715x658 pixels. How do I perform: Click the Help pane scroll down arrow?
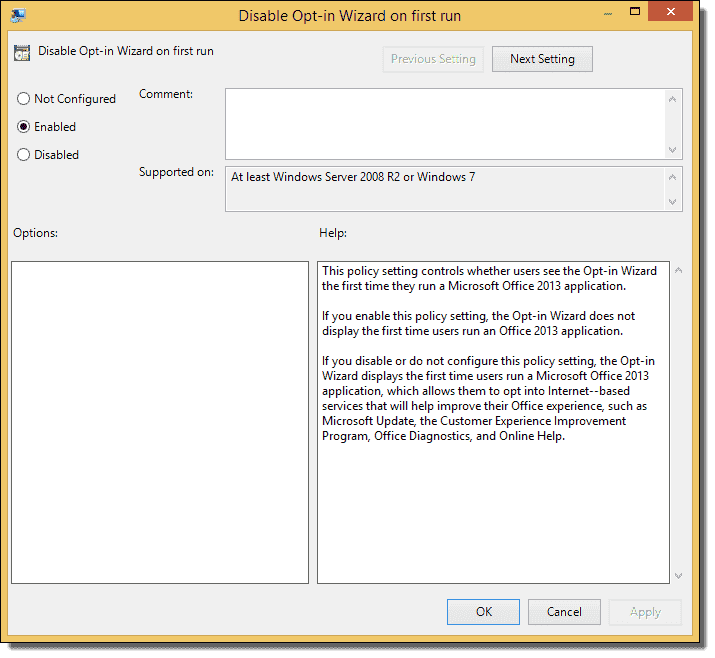pos(679,576)
